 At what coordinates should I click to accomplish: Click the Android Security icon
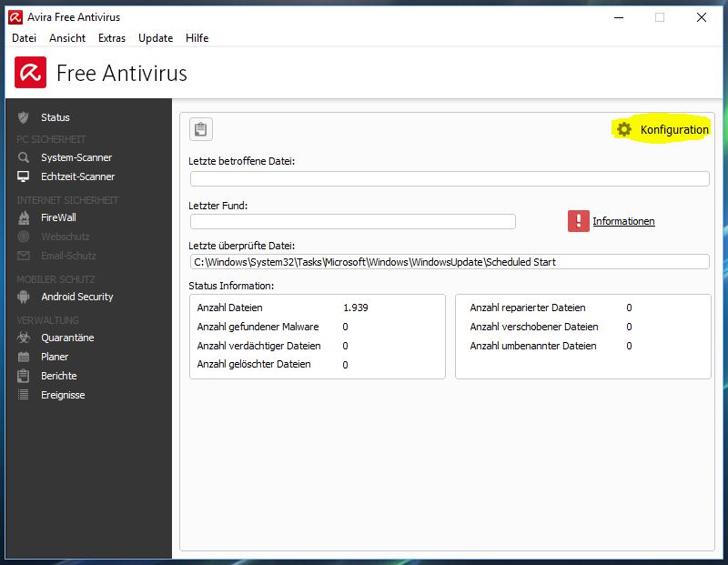coord(24,297)
